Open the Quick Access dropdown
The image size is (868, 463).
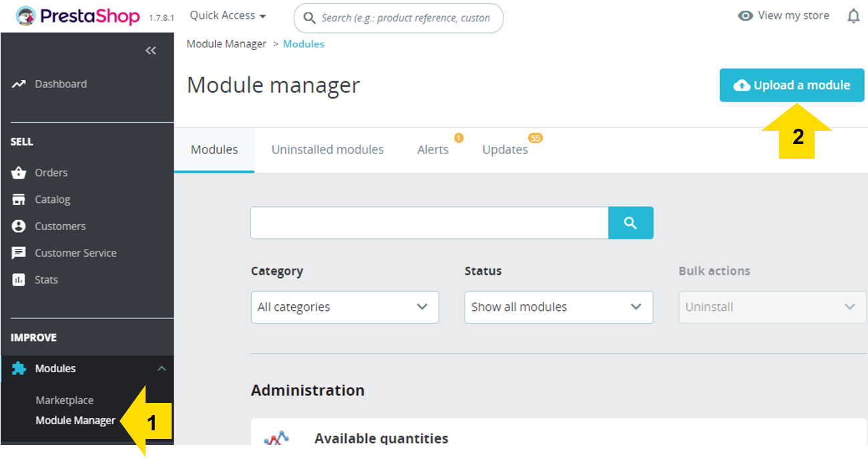(x=228, y=15)
